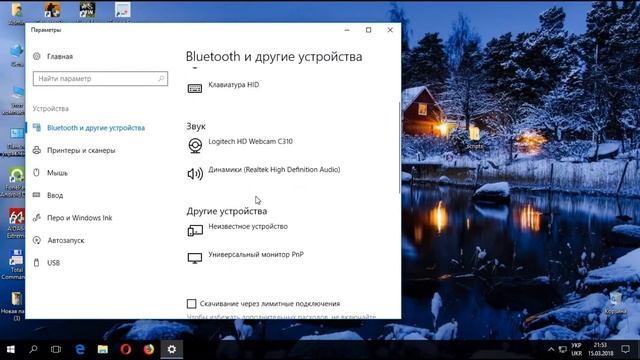Open the Action Center notifications icon

pos(625,349)
